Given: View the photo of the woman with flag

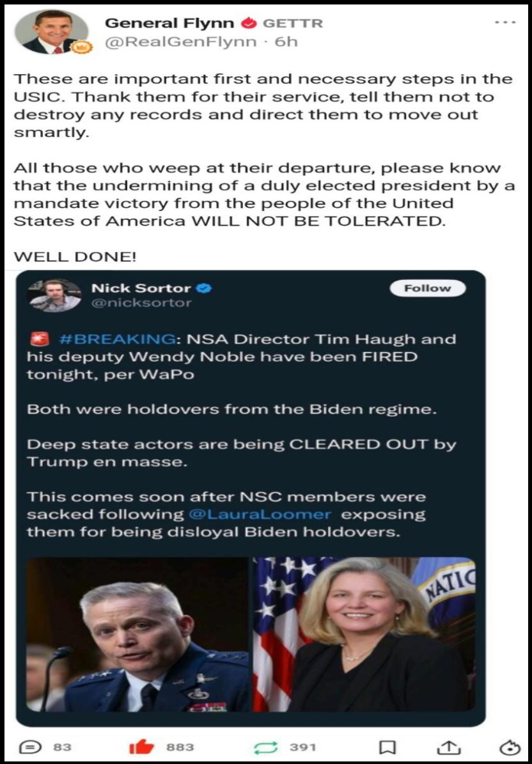Looking at the screenshot, I should point(364,634).
